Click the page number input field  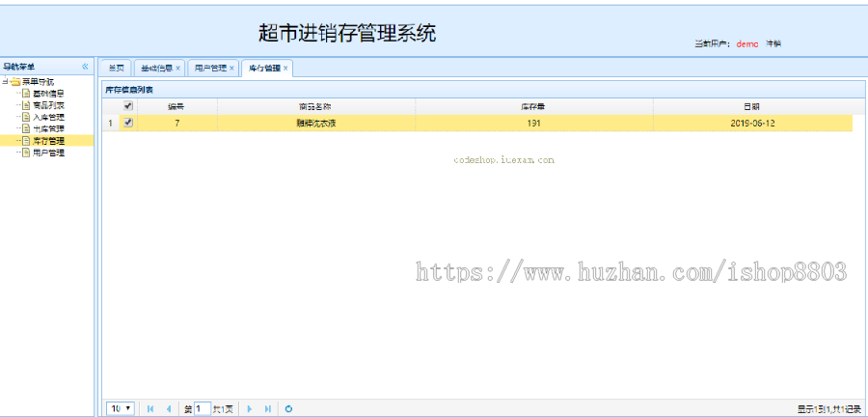click(x=203, y=409)
